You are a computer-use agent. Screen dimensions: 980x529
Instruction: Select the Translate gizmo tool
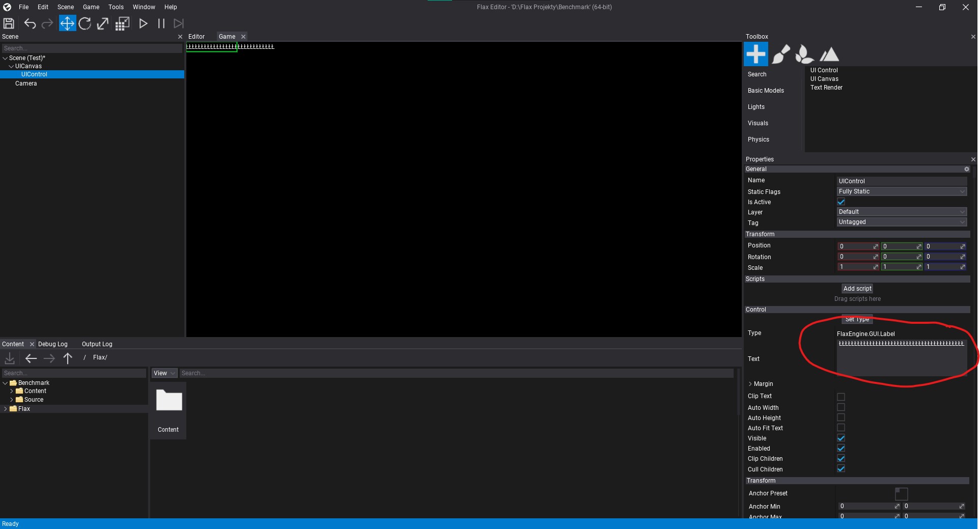click(67, 23)
